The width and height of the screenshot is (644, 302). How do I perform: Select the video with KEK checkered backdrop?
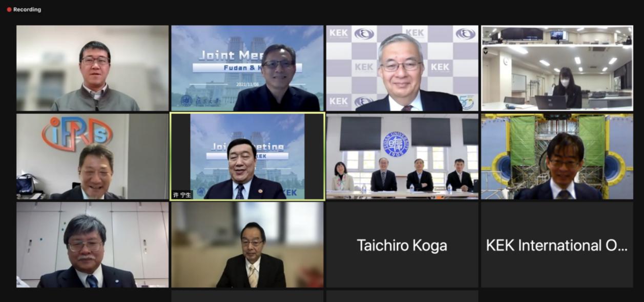pos(402,68)
